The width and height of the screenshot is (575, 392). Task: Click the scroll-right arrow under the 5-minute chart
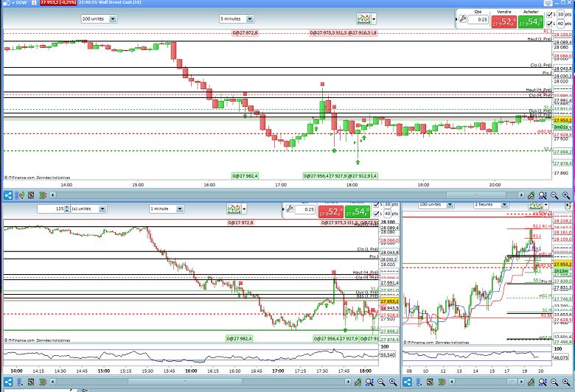[x=520, y=195]
